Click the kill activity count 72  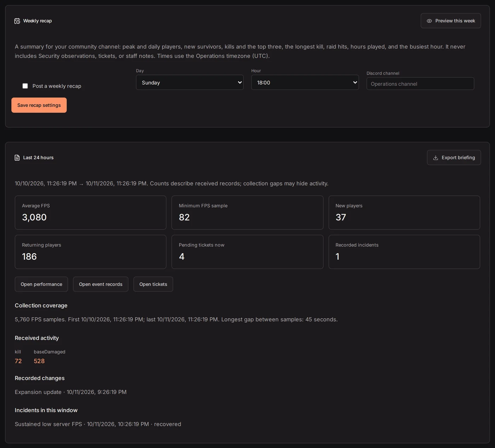(18, 361)
